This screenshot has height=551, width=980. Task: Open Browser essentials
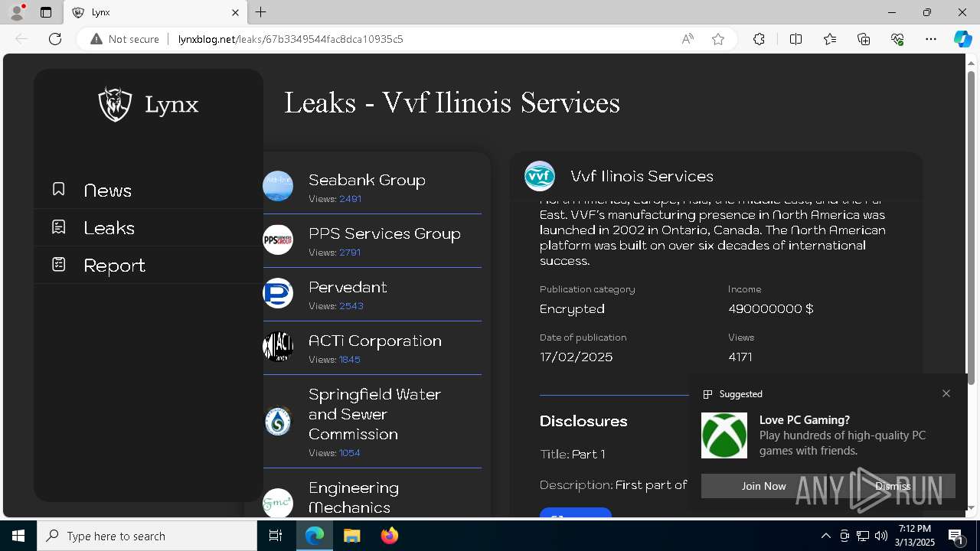click(x=897, y=39)
